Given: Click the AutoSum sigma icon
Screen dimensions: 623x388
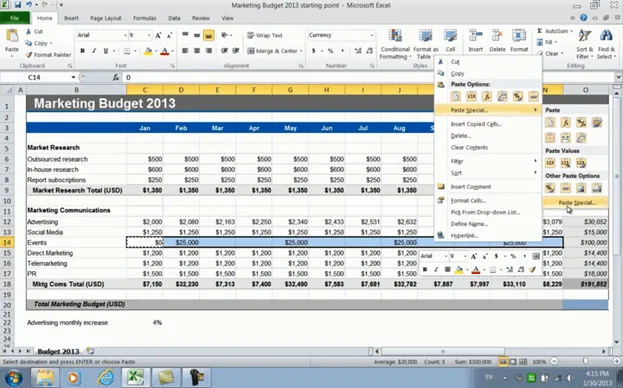Looking at the screenshot, I should point(540,31).
